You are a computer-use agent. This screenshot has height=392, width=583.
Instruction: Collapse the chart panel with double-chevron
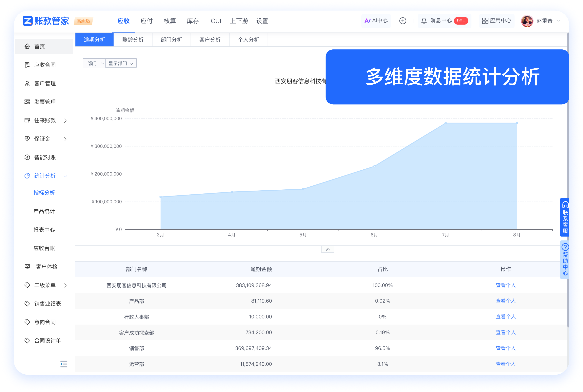(327, 249)
